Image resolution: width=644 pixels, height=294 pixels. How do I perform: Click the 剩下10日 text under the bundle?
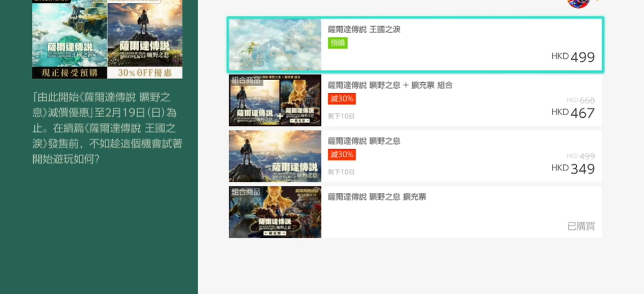click(341, 116)
